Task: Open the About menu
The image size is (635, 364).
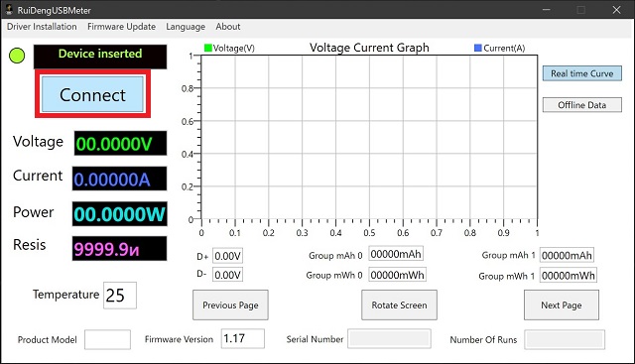Action: [x=228, y=27]
